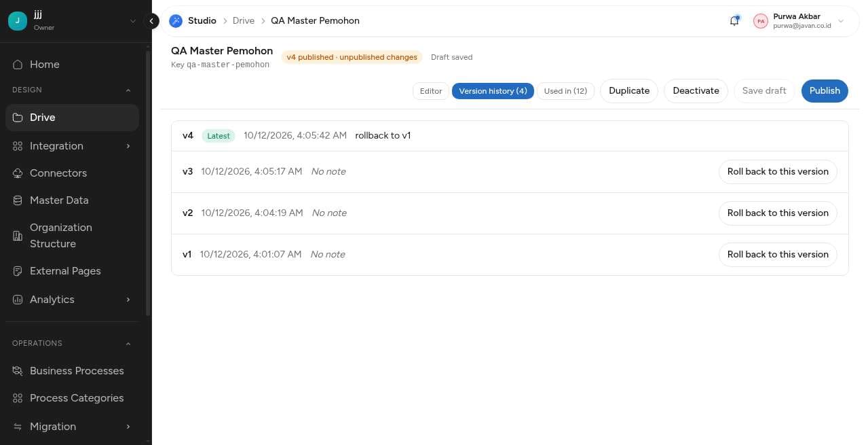This screenshot has height=445, width=868.
Task: Click the v4 timestamp 4:05:42 AM
Action: click(x=295, y=136)
